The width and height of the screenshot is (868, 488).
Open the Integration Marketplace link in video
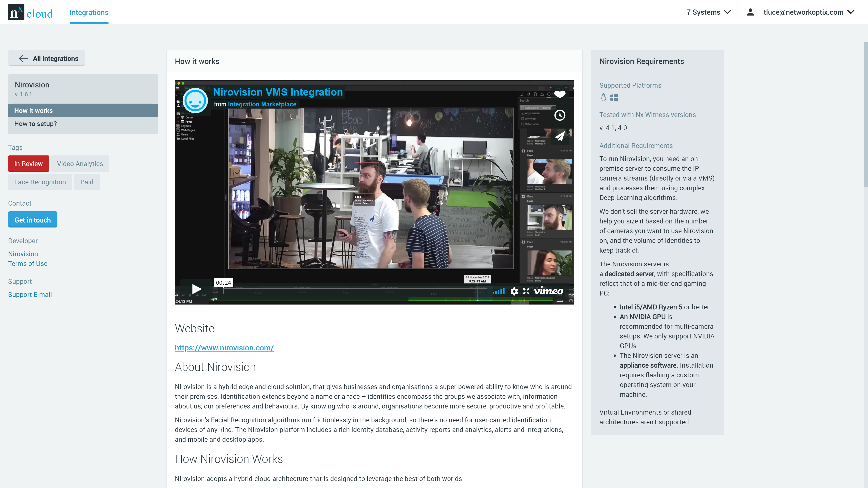pyautogui.click(x=262, y=104)
